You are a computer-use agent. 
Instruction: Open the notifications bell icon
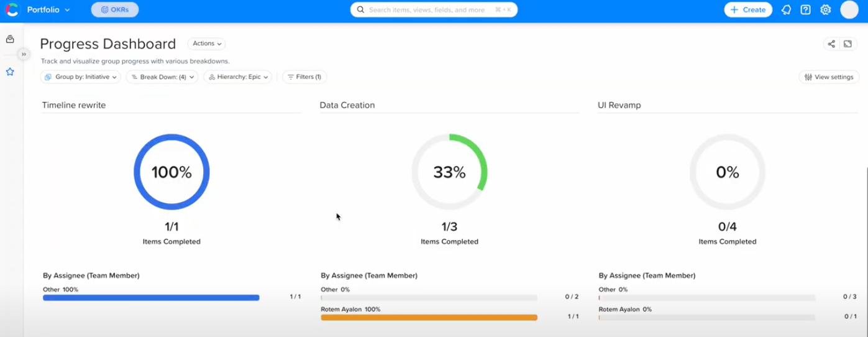click(786, 10)
